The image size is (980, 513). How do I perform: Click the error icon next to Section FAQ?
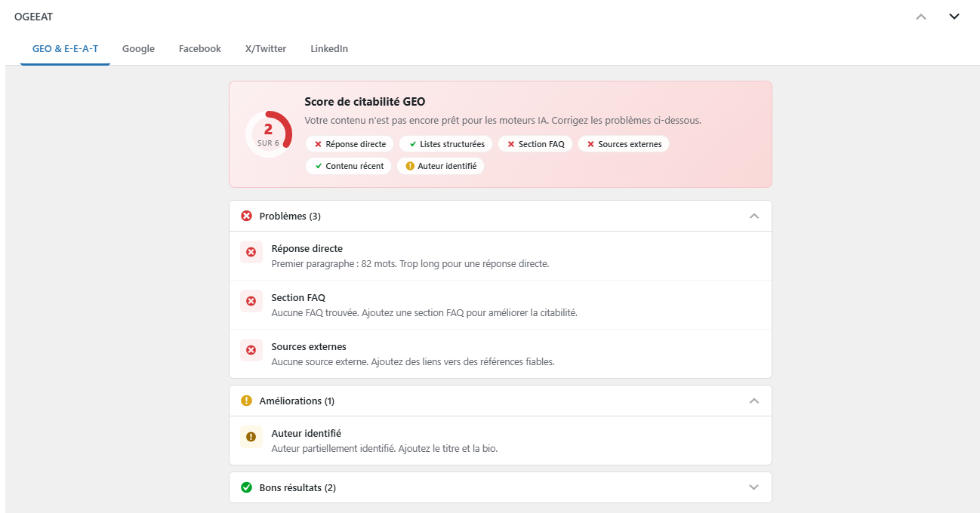point(251,301)
